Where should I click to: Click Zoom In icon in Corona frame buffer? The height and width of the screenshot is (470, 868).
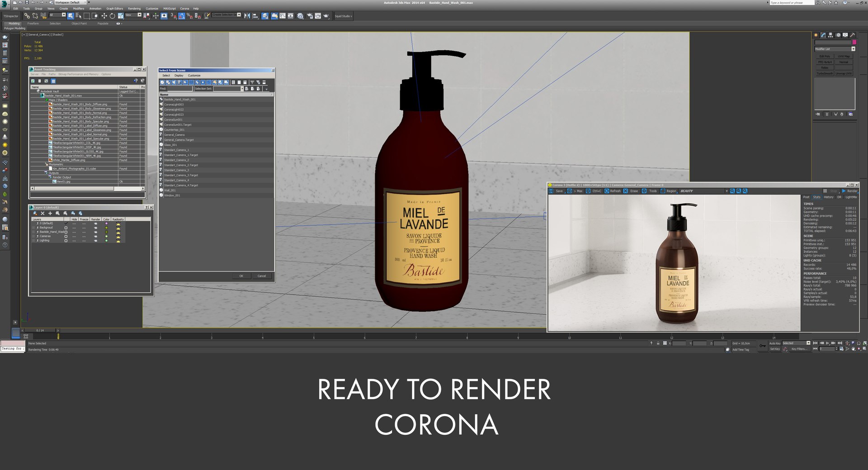coord(732,191)
